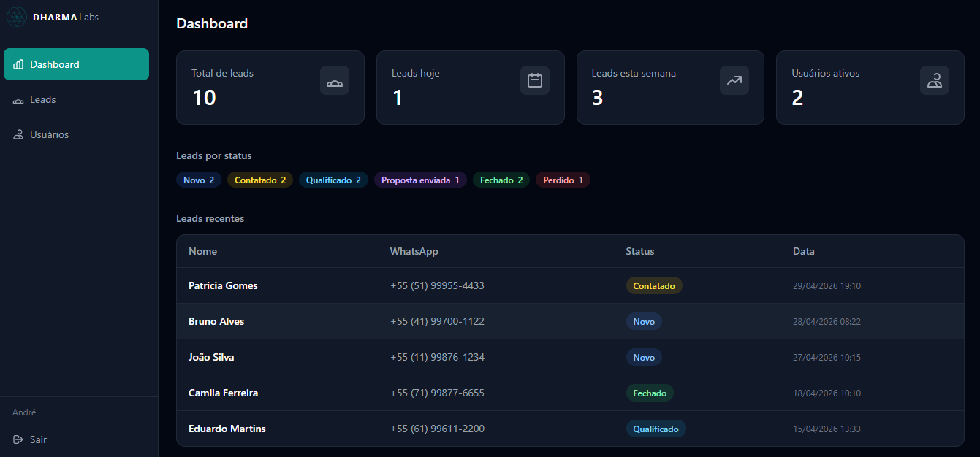Click the user icon on Usuários ativos card
The width and height of the screenshot is (980, 457).
935,80
